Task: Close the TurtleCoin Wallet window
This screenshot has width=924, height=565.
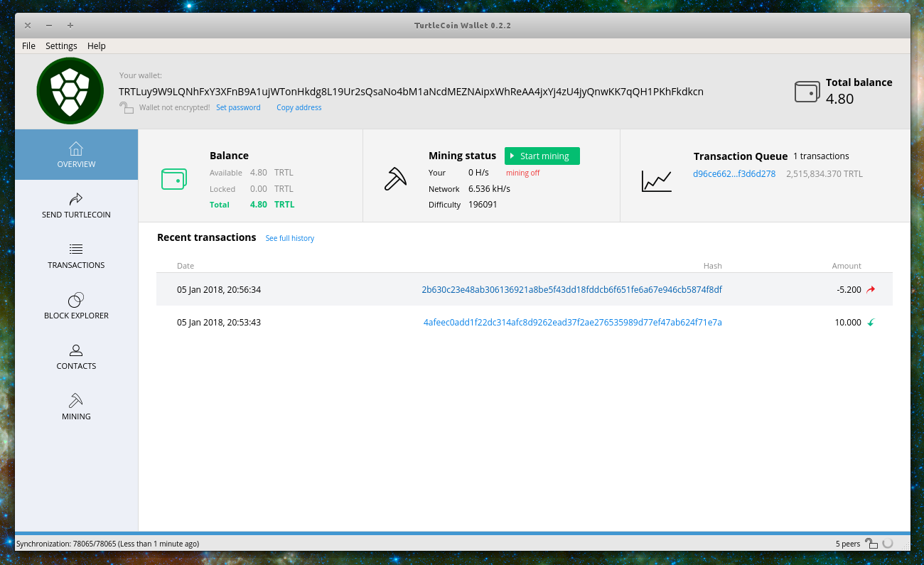Action: click(x=28, y=26)
